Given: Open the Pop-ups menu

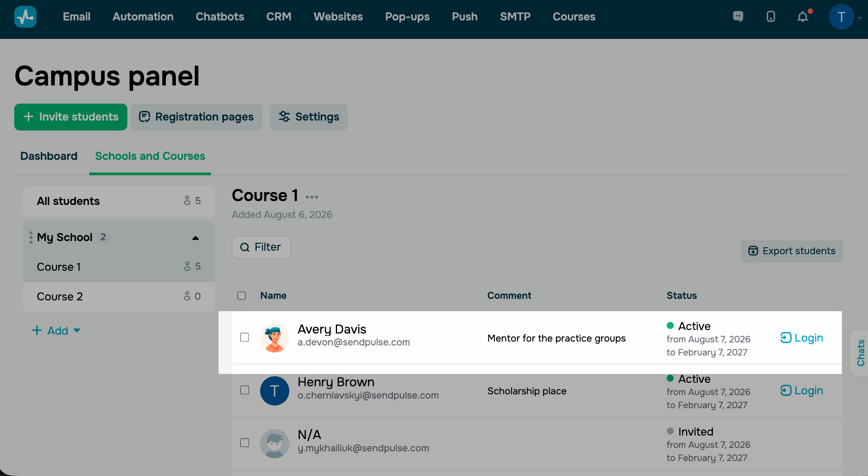Looking at the screenshot, I should point(407,17).
